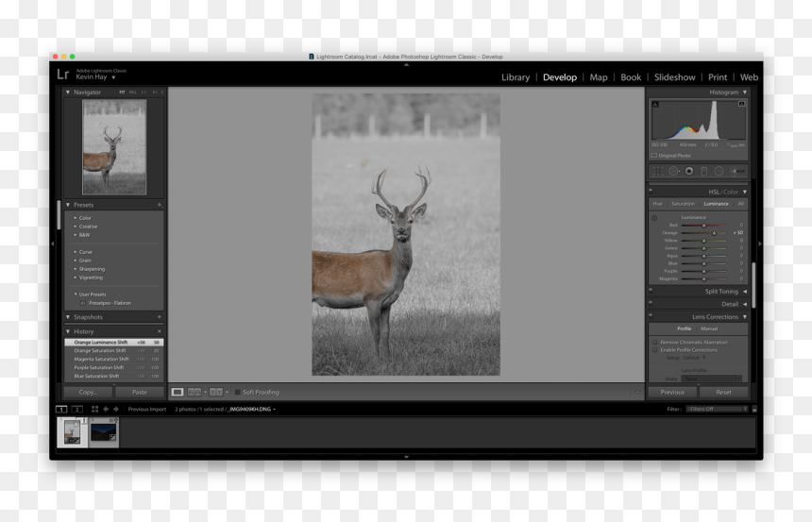Image resolution: width=812 pixels, height=522 pixels.
Task: Click the Luminance targeted adjustment tool icon
Action: pos(654,218)
